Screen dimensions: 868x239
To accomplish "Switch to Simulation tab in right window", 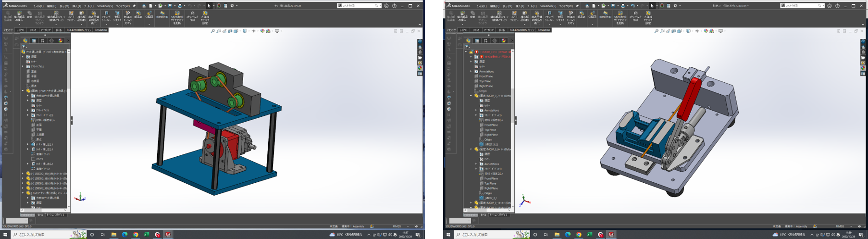I will tap(544, 30).
